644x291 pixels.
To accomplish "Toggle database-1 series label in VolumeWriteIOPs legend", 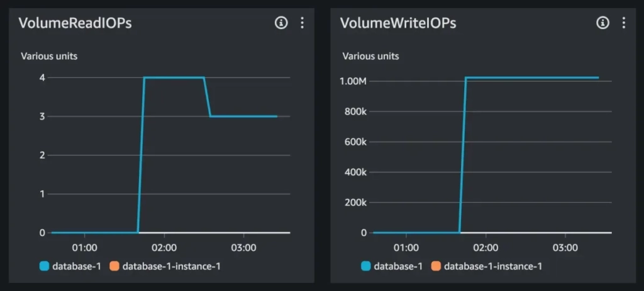I will (398, 266).
